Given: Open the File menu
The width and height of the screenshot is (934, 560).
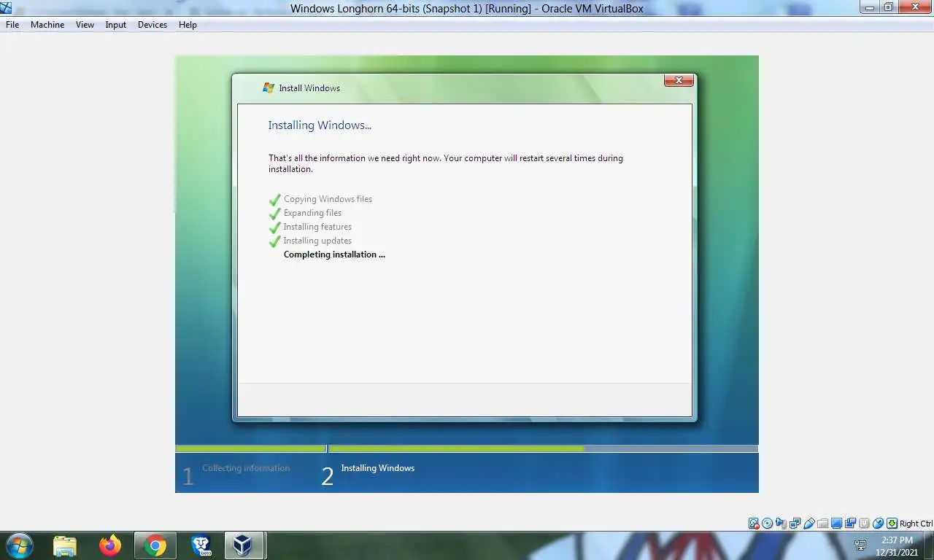Looking at the screenshot, I should [12, 24].
